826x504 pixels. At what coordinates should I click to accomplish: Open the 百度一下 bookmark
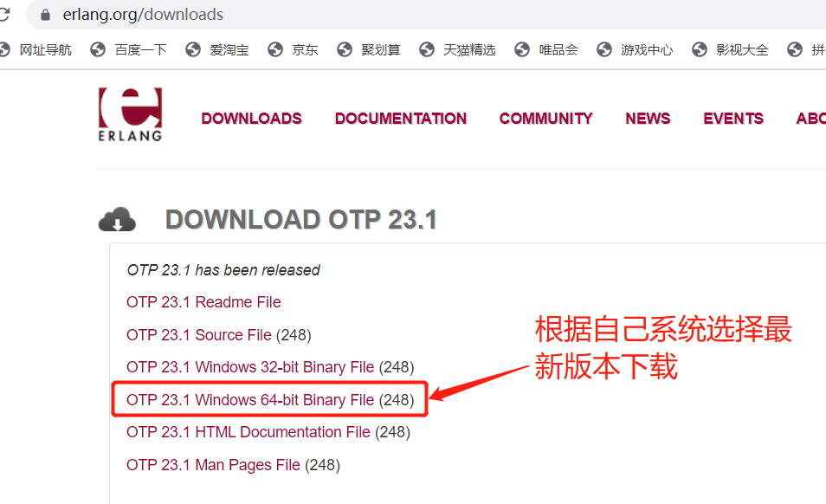coord(128,50)
